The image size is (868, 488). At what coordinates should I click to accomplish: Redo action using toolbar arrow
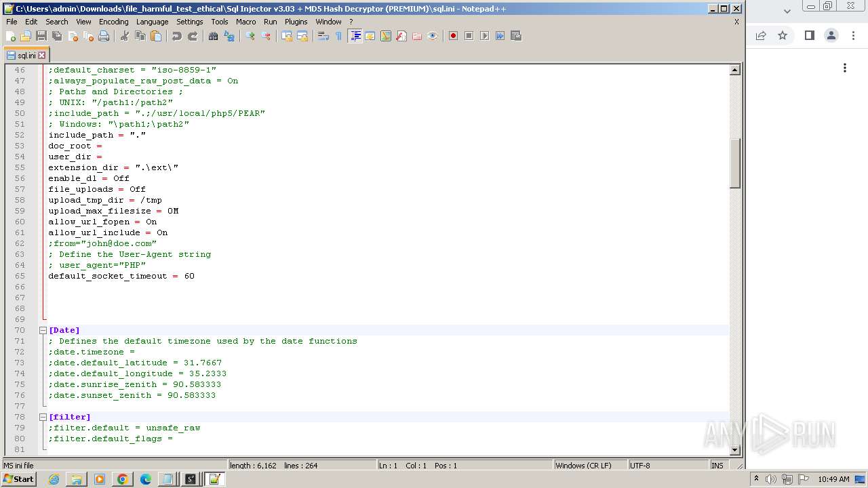click(x=193, y=36)
